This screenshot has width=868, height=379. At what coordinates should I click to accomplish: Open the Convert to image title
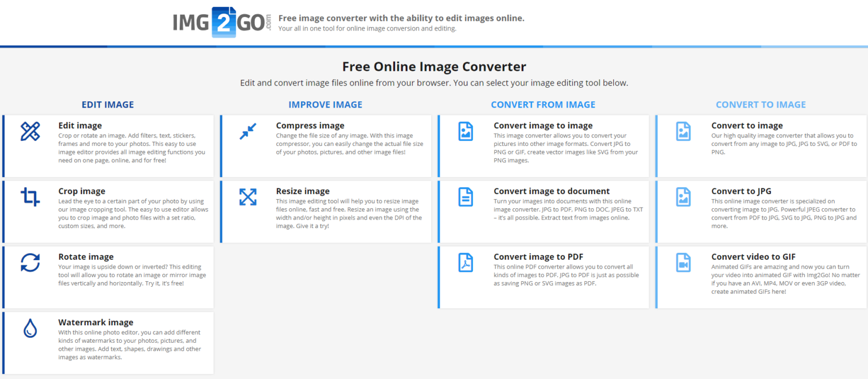747,126
